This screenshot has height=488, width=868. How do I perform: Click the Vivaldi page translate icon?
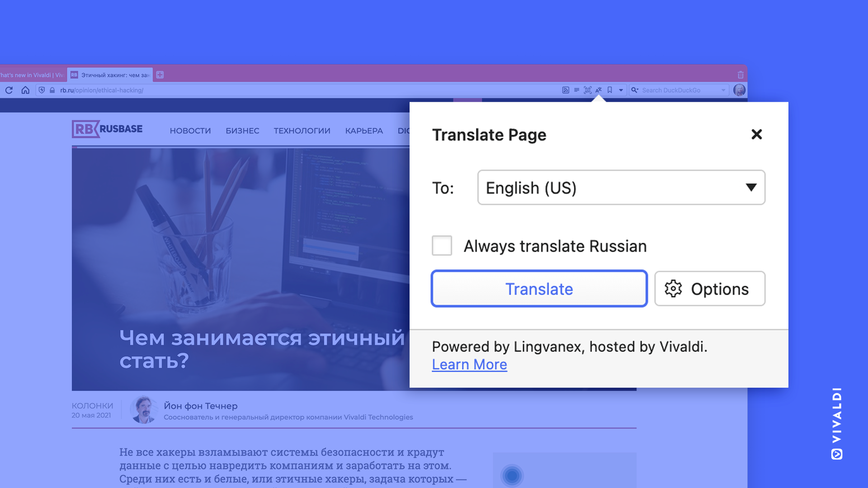[x=599, y=90]
